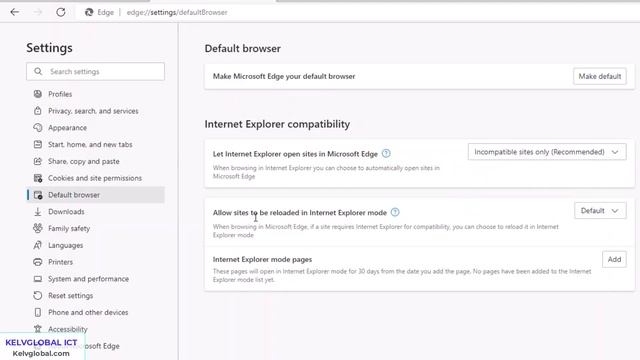Click the Internet Explorer compatibility heading
640x360 pixels.
pyautogui.click(x=277, y=124)
